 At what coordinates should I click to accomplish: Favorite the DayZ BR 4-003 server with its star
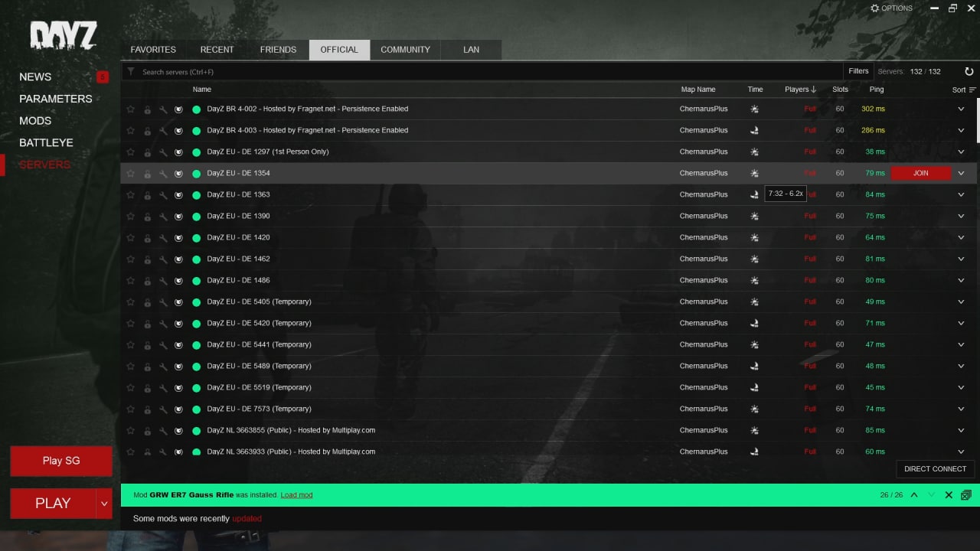[x=130, y=130]
